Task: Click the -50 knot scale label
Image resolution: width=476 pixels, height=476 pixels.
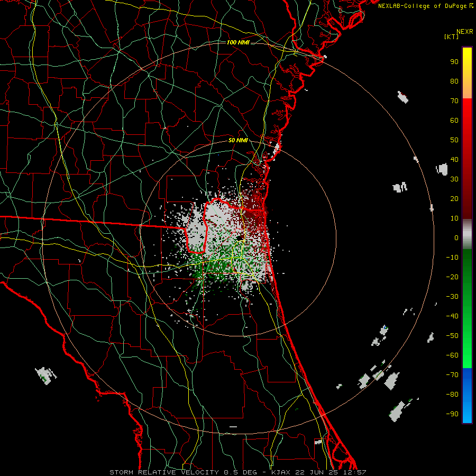Action: click(x=452, y=336)
